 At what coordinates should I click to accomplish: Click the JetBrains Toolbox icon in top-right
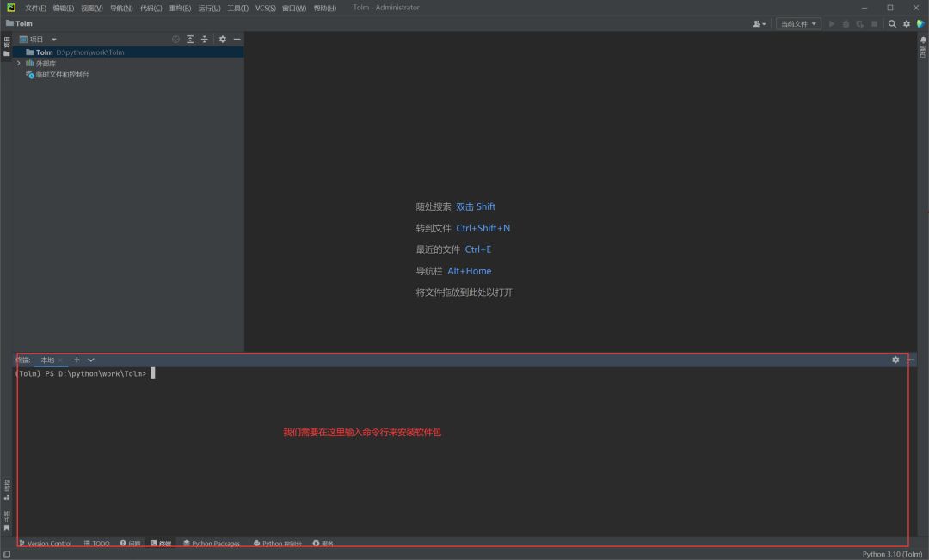[920, 24]
